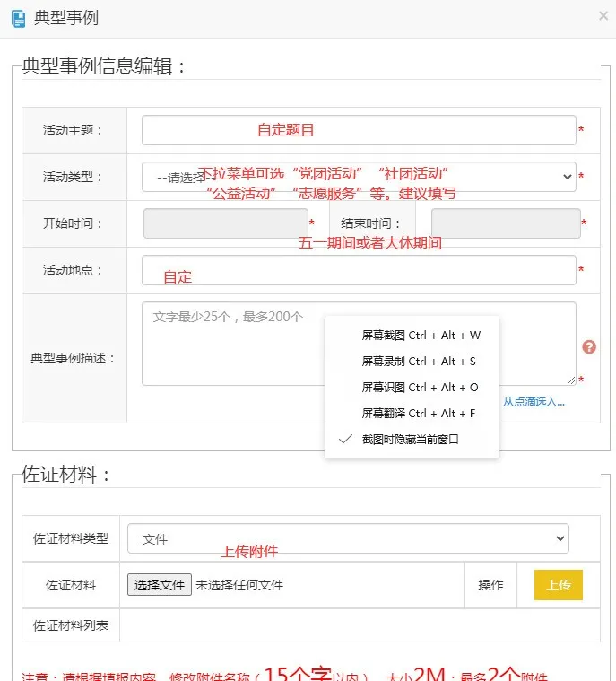Image resolution: width=616 pixels, height=681 pixels.
Task: Click the 典型事例描述 text area
Action: (x=359, y=344)
